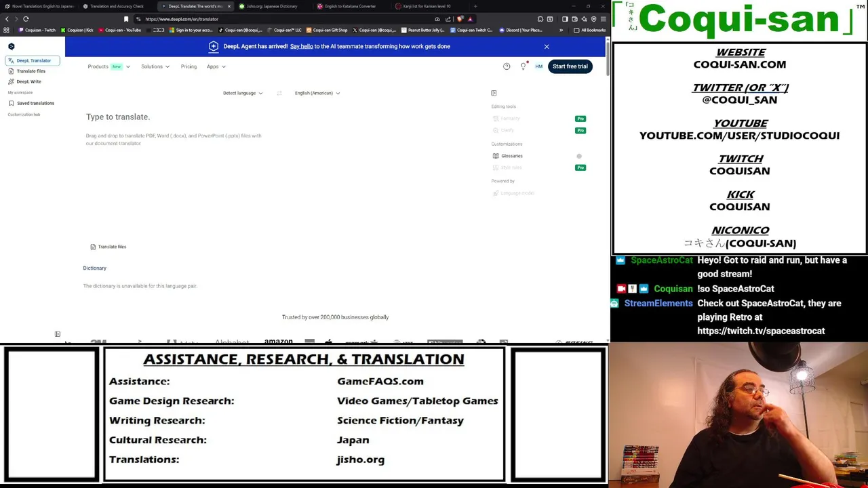The width and height of the screenshot is (868, 488).
Task: Click the Translate files button below text box
Action: click(108, 247)
